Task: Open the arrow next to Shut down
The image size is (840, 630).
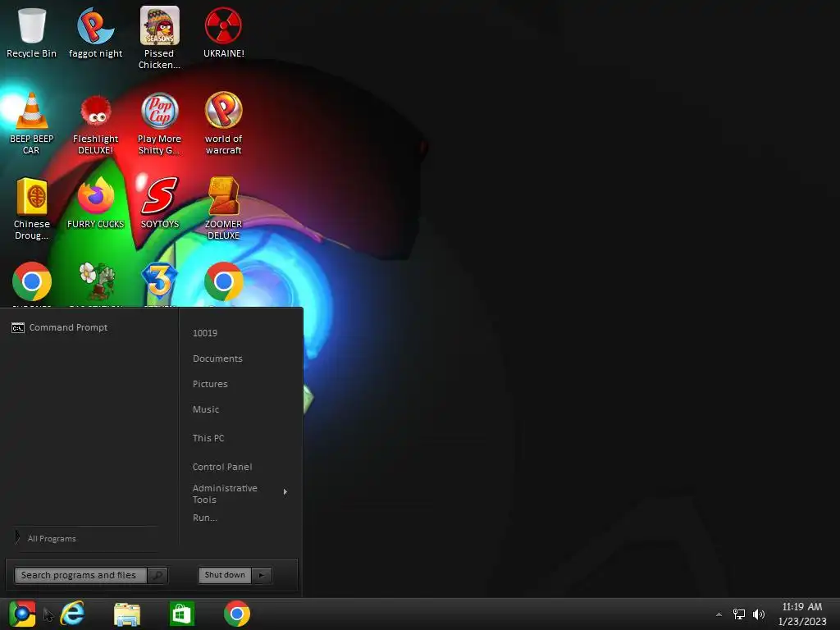Action: pos(262,575)
